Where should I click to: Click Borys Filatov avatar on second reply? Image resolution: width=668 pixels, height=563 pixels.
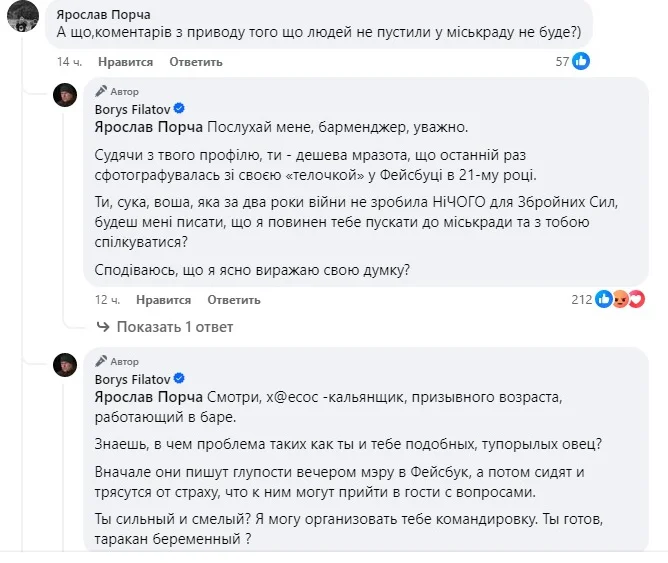(66, 367)
